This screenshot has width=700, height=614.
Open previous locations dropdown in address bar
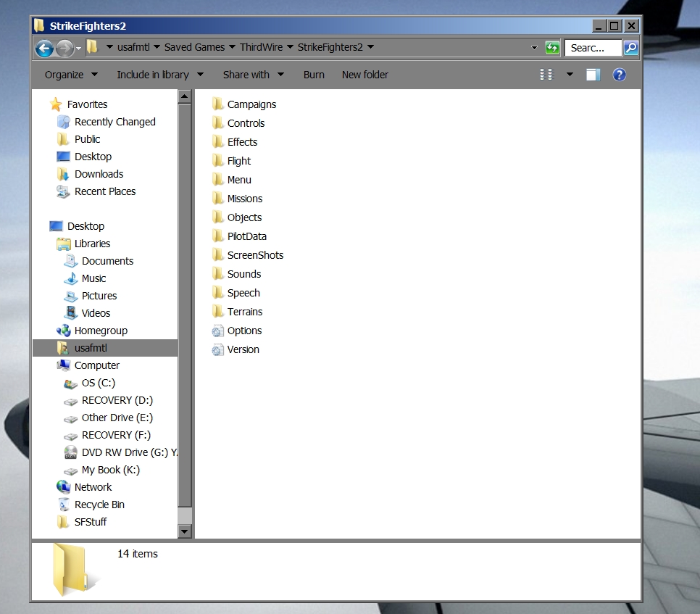[x=534, y=48]
